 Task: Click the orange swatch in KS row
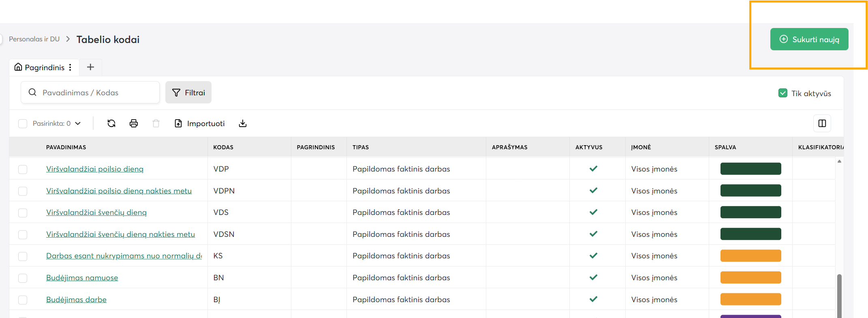click(x=750, y=256)
